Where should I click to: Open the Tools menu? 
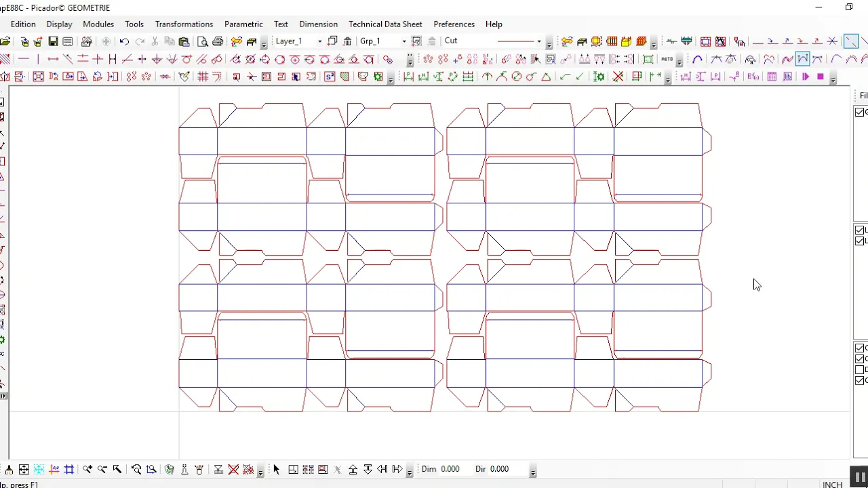[x=134, y=24]
